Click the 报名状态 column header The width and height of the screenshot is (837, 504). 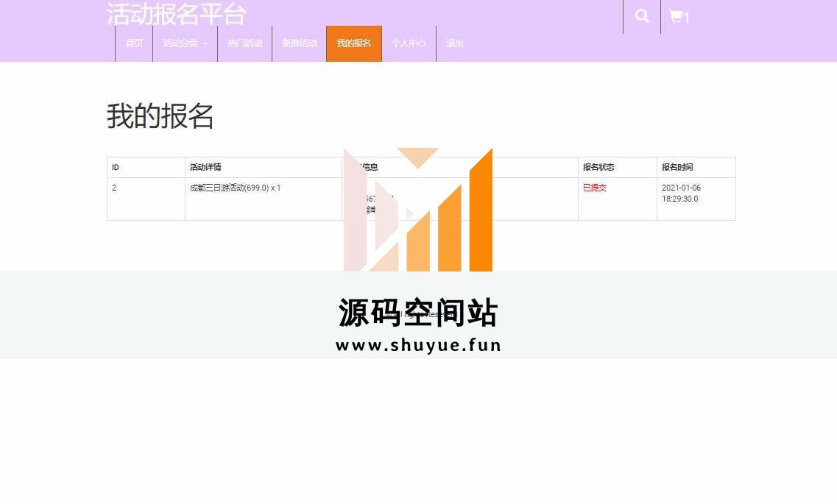tap(598, 167)
